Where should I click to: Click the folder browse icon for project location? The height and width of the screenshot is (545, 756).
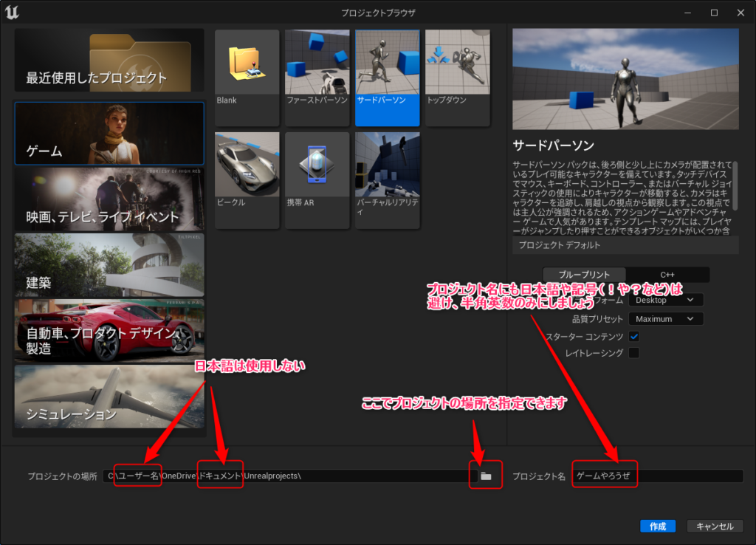pos(486,476)
